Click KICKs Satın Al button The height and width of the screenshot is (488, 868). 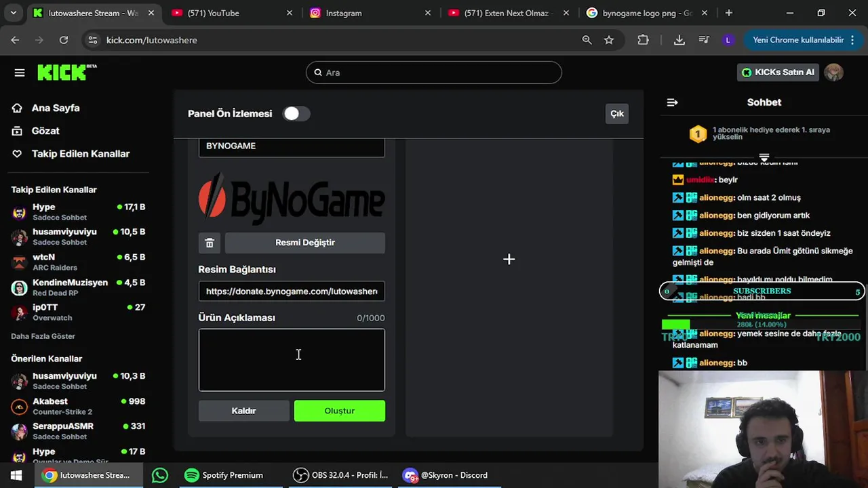[x=778, y=73]
